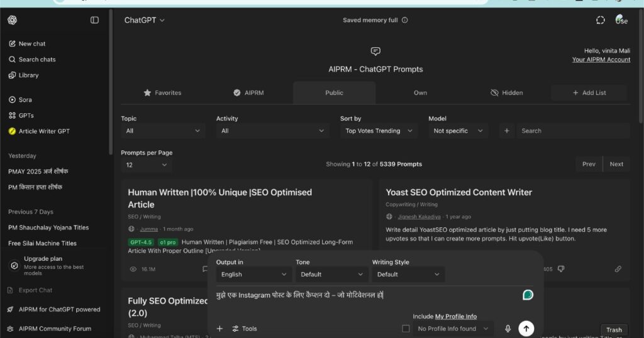Click the temporary chat dashed-circle icon
Screen dimensions: 644x338
(601, 20)
